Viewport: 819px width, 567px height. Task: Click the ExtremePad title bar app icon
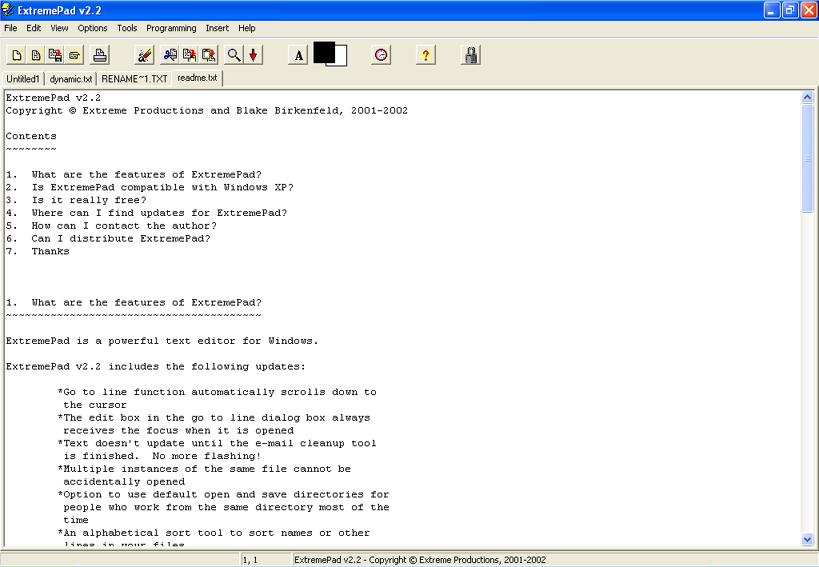8,9
